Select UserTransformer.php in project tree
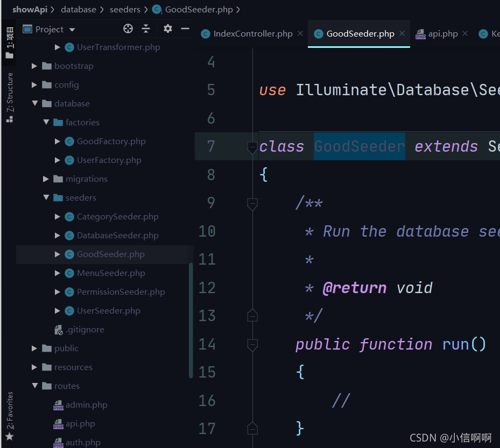Viewport: 500px width, 448px height. point(118,47)
